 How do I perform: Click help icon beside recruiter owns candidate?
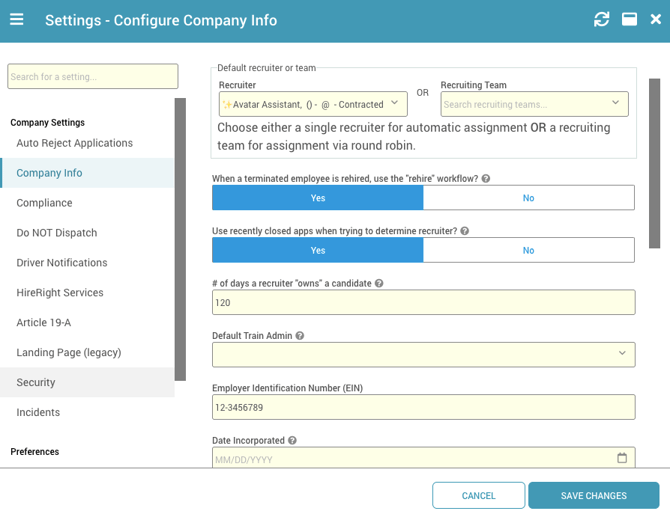[380, 284]
